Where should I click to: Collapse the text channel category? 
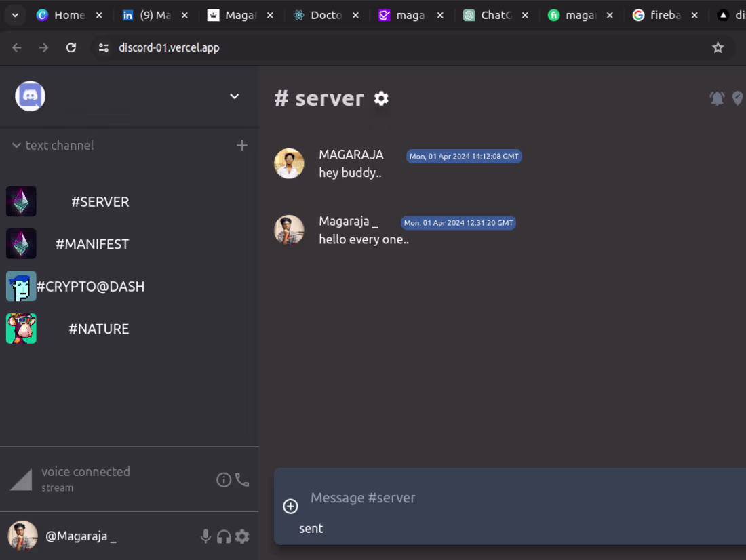pyautogui.click(x=16, y=145)
